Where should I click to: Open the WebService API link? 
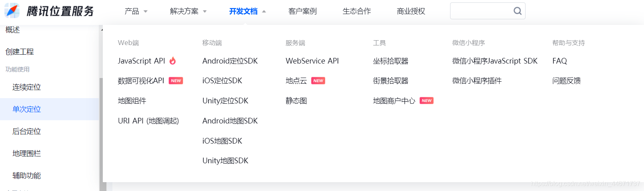312,61
